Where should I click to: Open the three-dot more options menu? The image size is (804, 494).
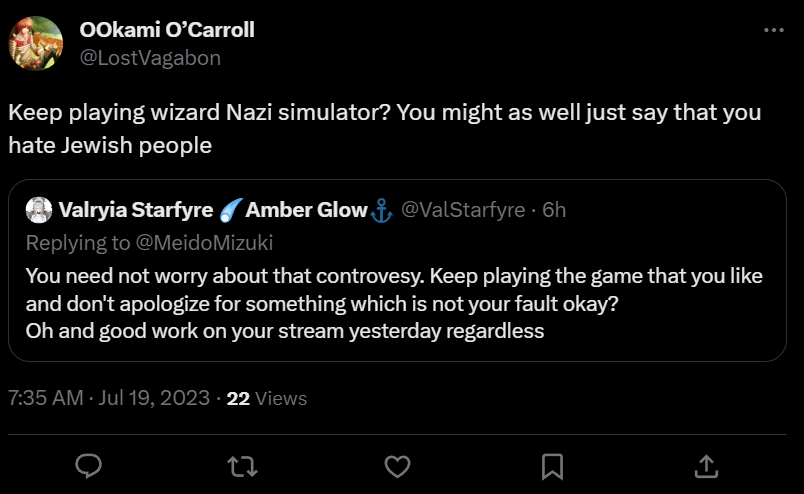click(773, 31)
